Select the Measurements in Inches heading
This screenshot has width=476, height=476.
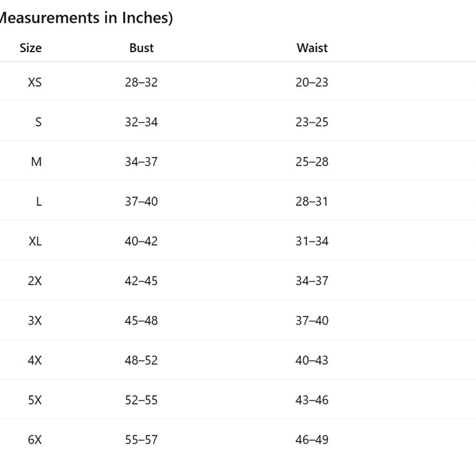pyautogui.click(x=86, y=18)
